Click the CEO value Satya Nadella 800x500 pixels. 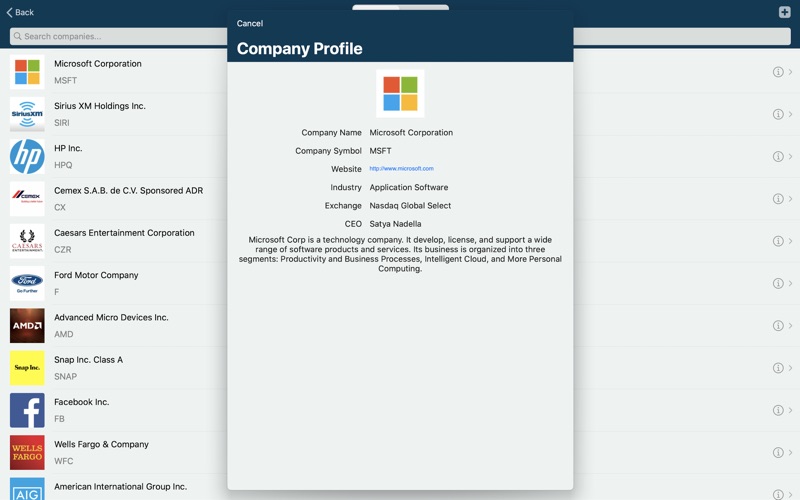coord(395,224)
